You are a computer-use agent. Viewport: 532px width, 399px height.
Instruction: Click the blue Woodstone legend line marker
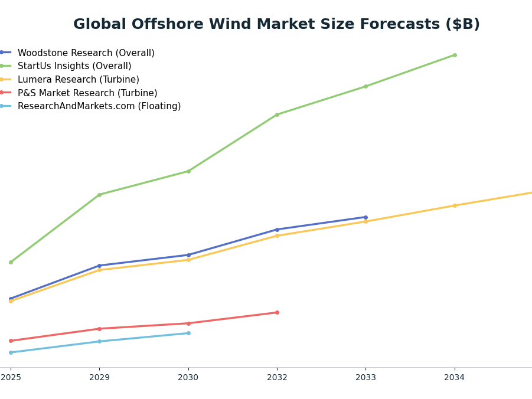pos(5,53)
